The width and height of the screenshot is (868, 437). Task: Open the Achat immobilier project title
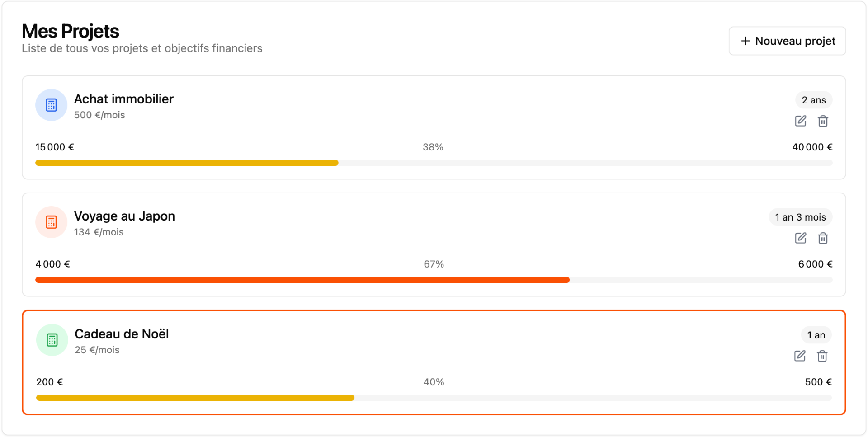pyautogui.click(x=123, y=99)
